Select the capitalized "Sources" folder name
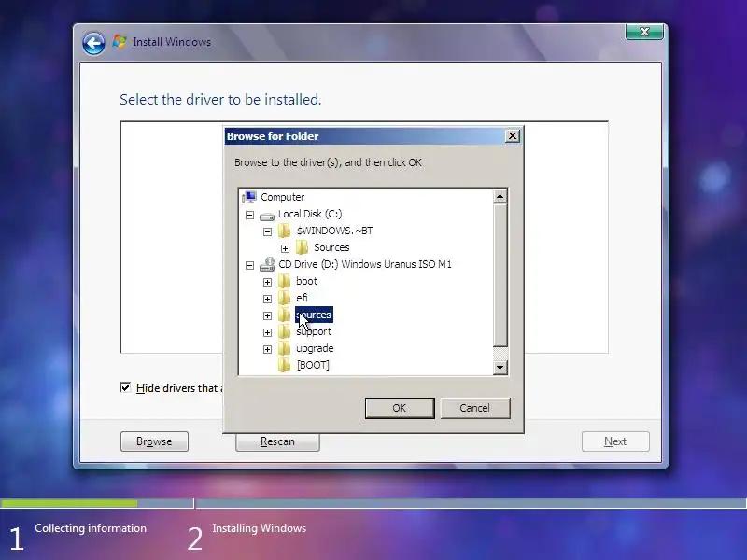The image size is (747, 560). click(x=331, y=247)
